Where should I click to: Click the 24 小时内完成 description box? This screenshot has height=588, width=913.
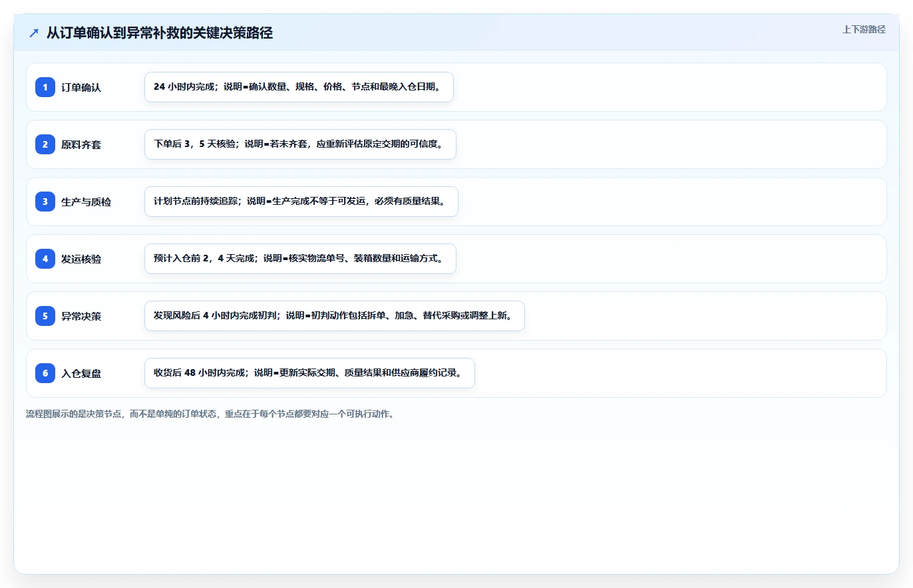coord(299,87)
